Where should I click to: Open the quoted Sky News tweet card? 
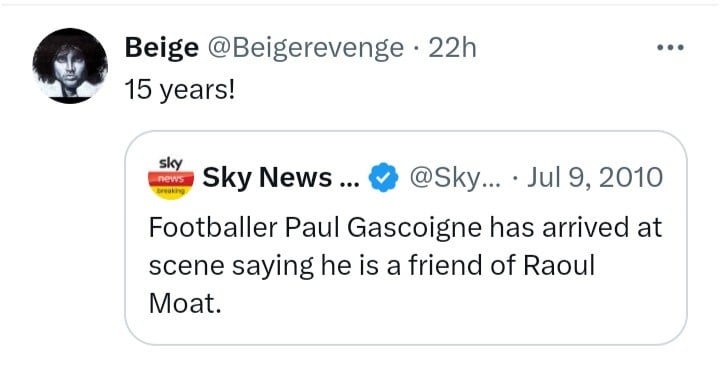click(405, 237)
